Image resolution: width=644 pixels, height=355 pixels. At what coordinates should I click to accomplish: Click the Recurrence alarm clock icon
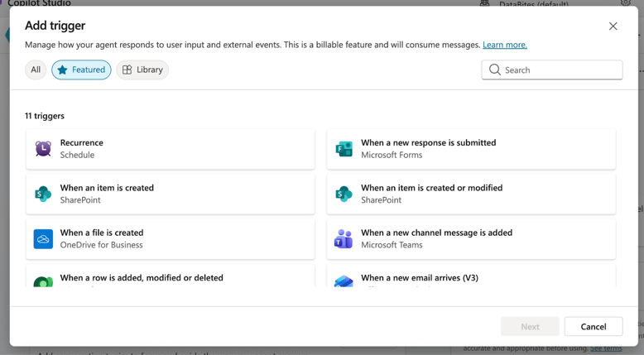(x=43, y=149)
